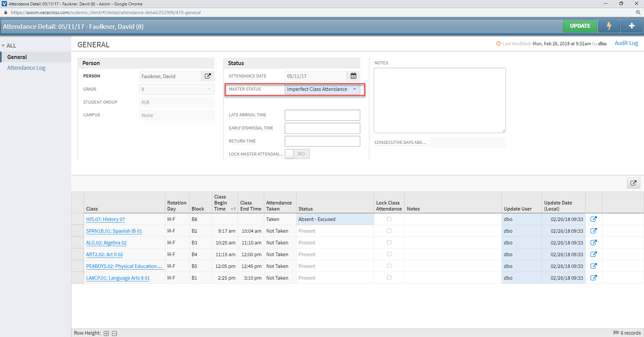Check Lock Class Attendance for Algebra 02
The height and width of the screenshot is (337, 644).
(x=389, y=242)
